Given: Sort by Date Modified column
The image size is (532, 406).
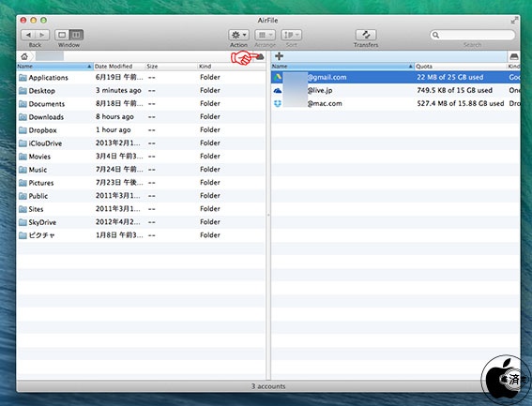Looking at the screenshot, I should tap(119, 67).
